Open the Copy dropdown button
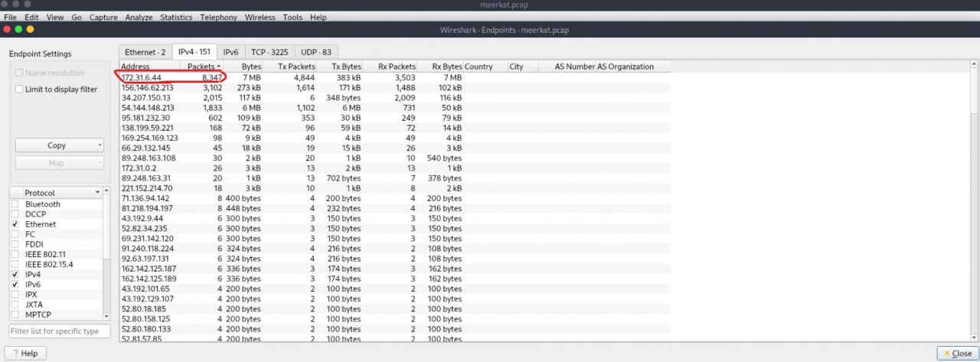The image size is (980, 362). [60, 145]
